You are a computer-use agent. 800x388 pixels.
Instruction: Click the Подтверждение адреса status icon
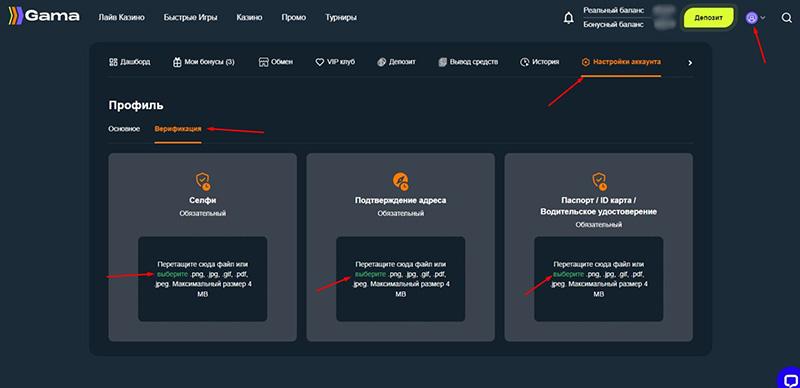(401, 181)
